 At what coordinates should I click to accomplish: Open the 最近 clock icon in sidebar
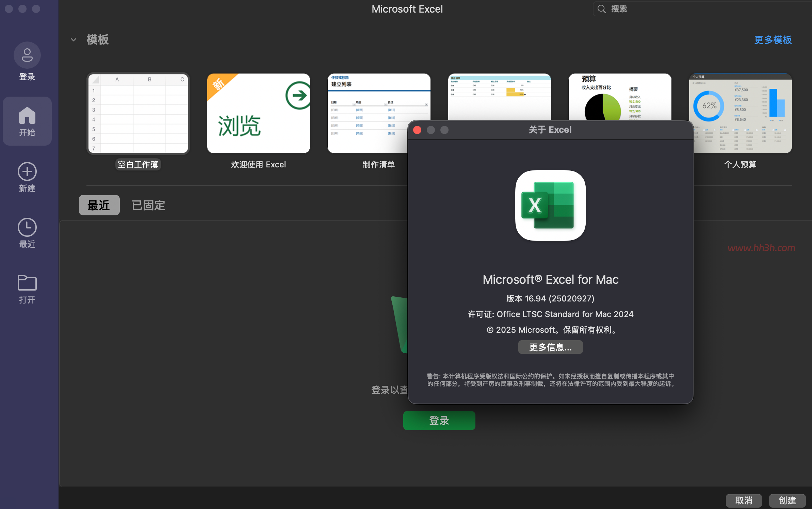click(27, 227)
